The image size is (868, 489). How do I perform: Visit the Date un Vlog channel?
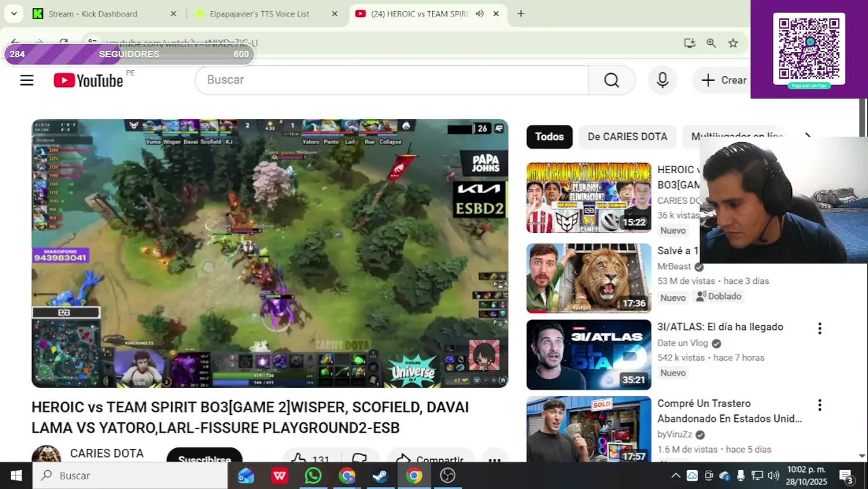click(x=683, y=343)
